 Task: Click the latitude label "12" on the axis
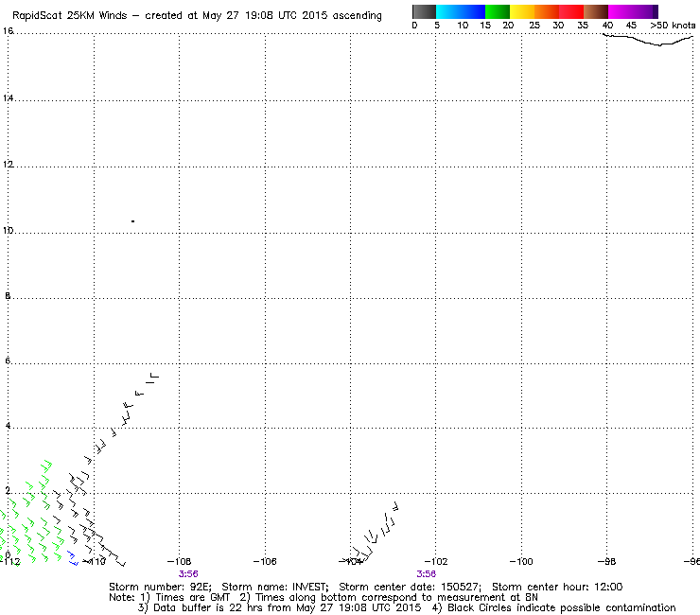pos(8,164)
